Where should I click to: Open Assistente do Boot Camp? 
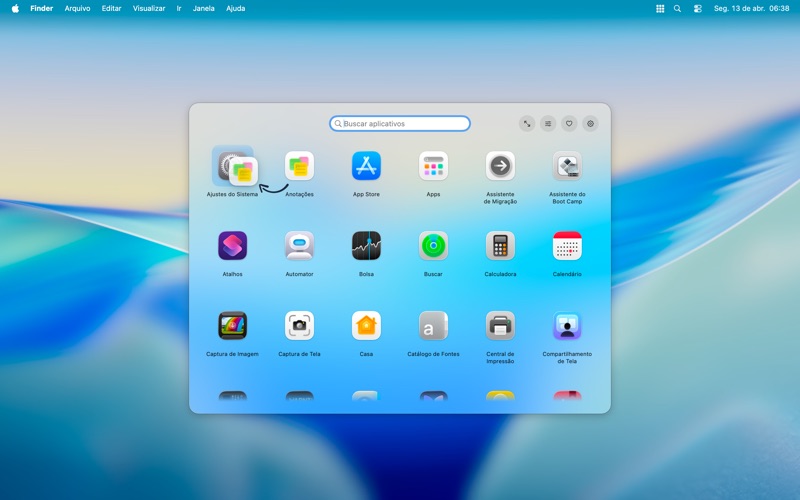567,166
